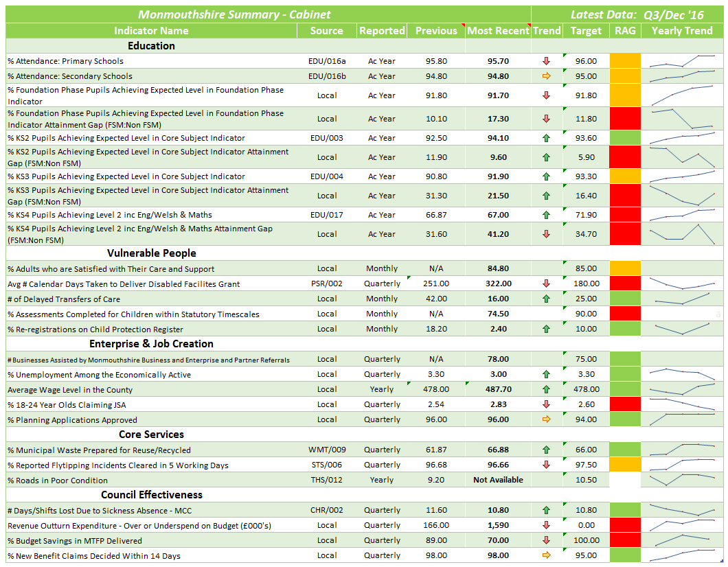Image resolution: width=728 pixels, height=567 pixels.
Task: Select the up trend arrow beside 91.90
Action: click(x=547, y=176)
